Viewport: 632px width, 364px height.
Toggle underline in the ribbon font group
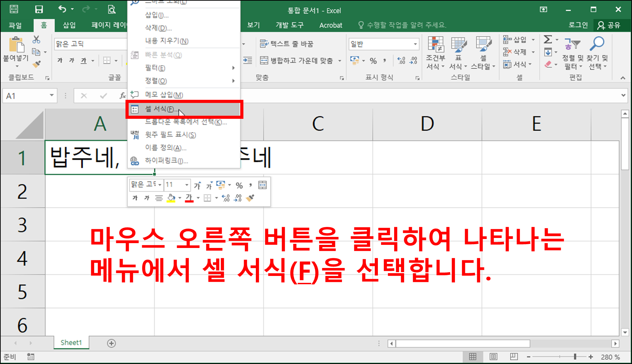click(x=84, y=61)
